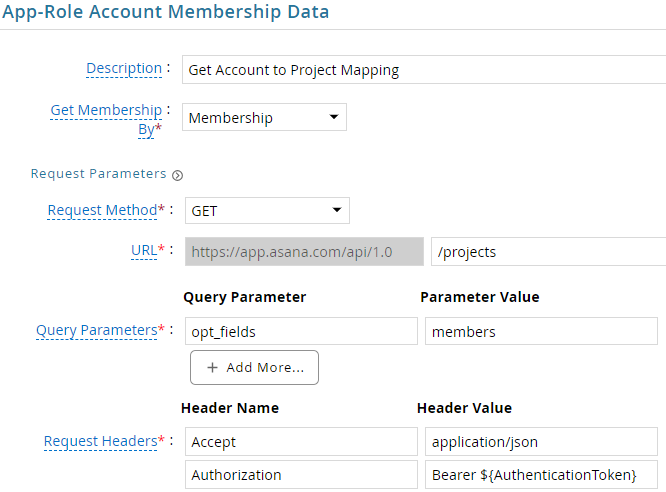
Task: Click the /projects URL path field
Action: [x=548, y=252]
